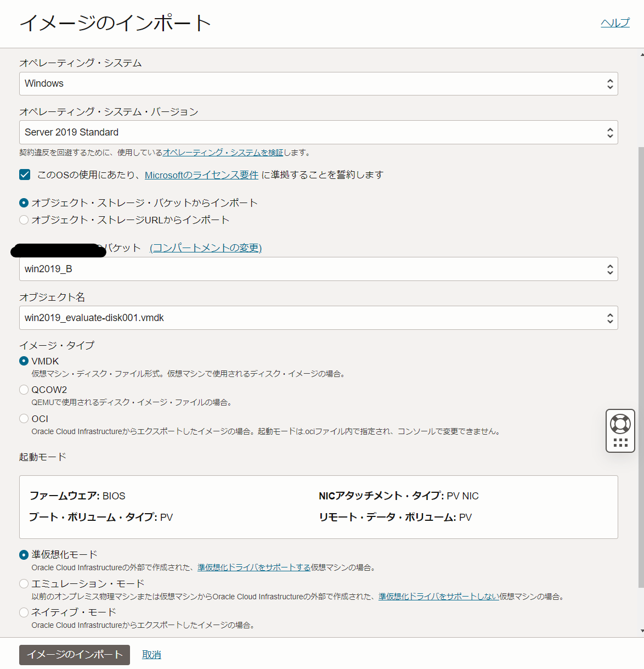Image resolution: width=644 pixels, height=669 pixels.
Task: Click the ブート・ボリューム・タイプ: PV text
Action: 101,518
